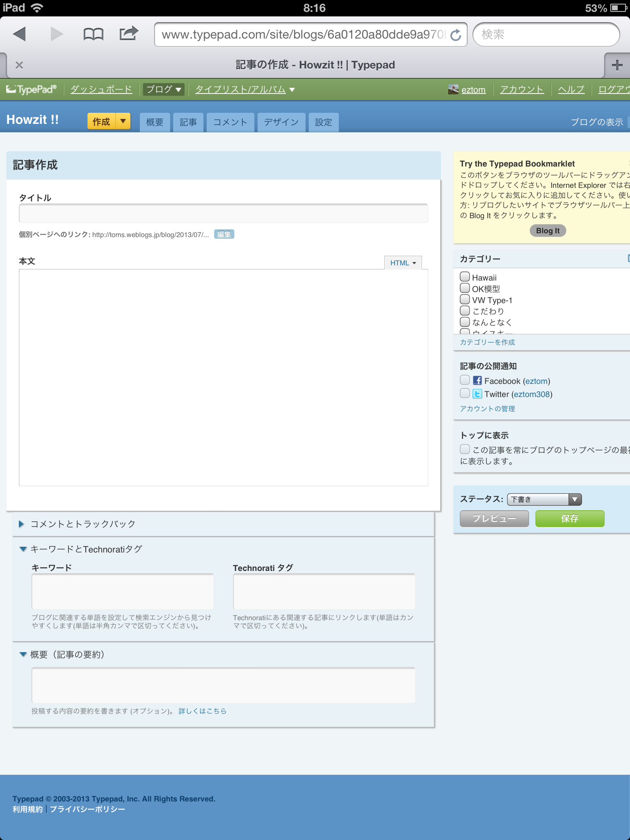Focus the タイトル input field

pyautogui.click(x=224, y=213)
